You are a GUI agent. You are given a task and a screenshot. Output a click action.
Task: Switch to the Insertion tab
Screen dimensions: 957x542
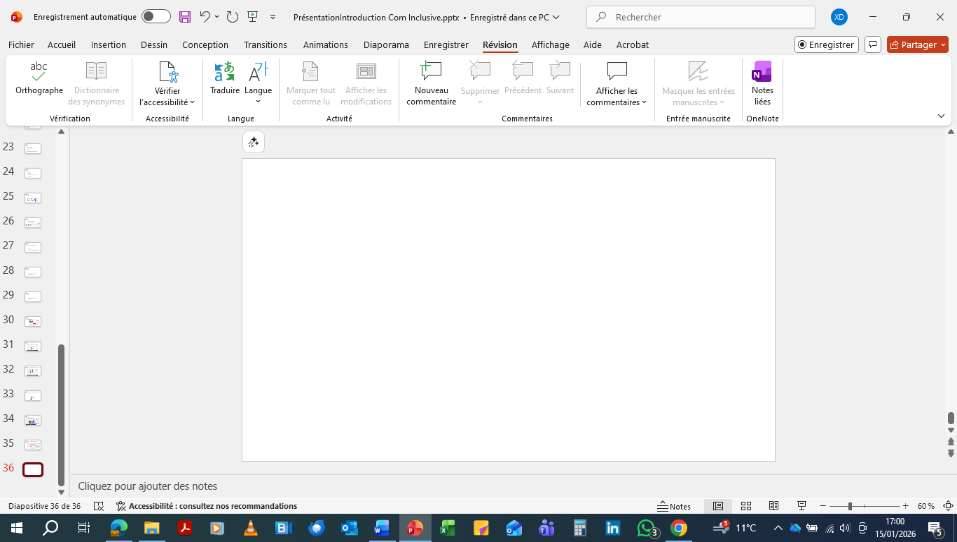(x=108, y=45)
